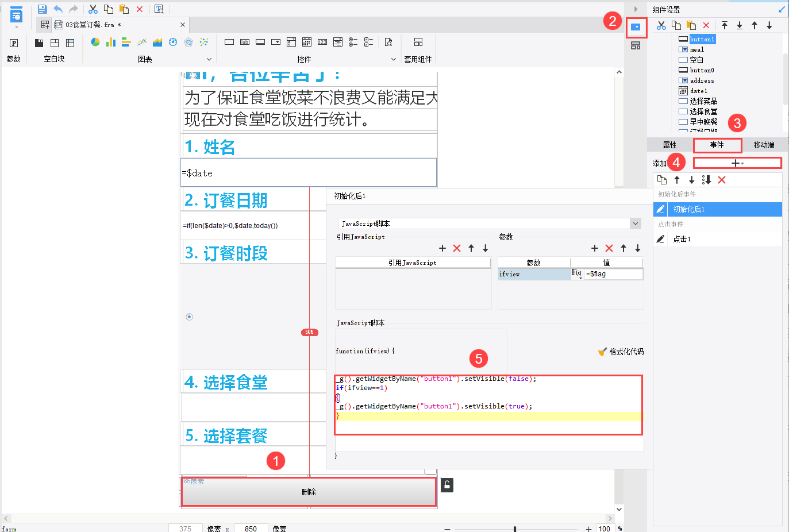This screenshot has width=789, height=532.
Task: Copy the selected event in event list
Action: [662, 180]
